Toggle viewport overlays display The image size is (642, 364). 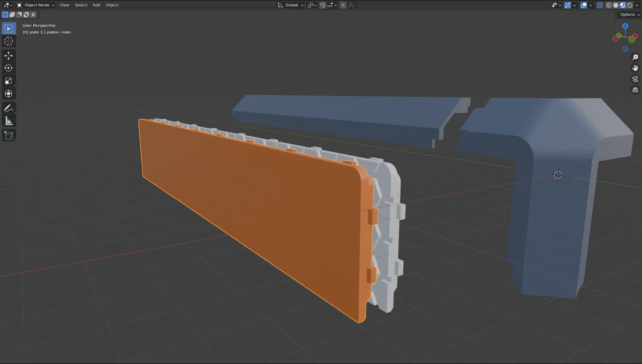click(x=584, y=5)
